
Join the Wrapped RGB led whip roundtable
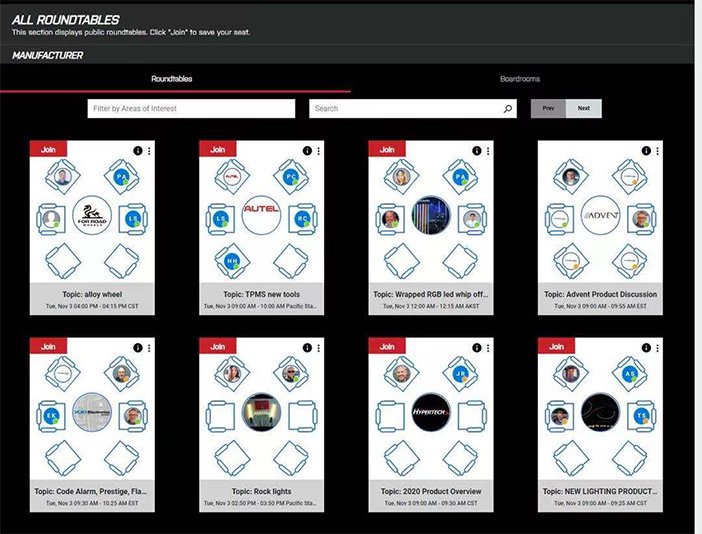[387, 149]
